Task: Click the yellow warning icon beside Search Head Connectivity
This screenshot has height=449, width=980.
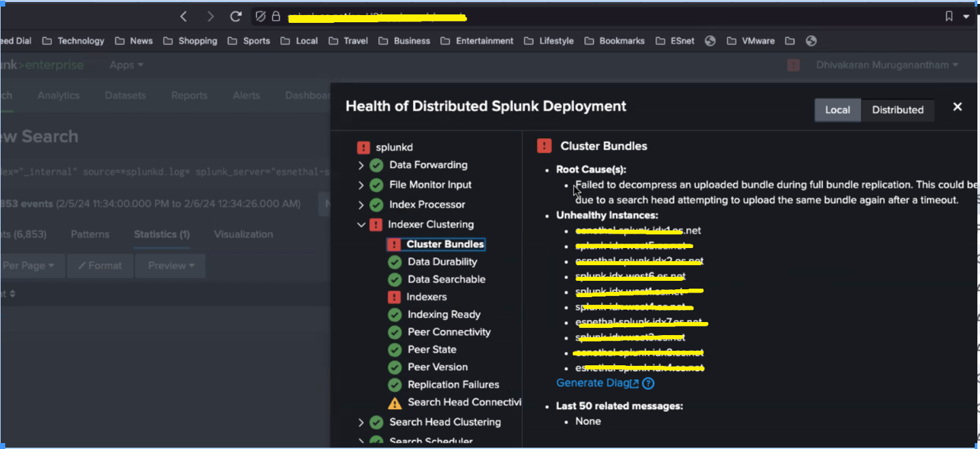Action: point(394,402)
